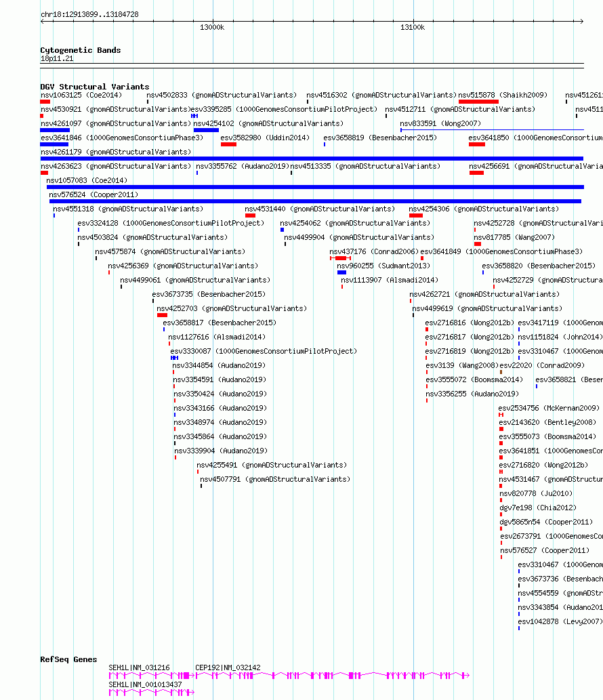Select nsv4507791 gnomAD variant label

(x=275, y=480)
